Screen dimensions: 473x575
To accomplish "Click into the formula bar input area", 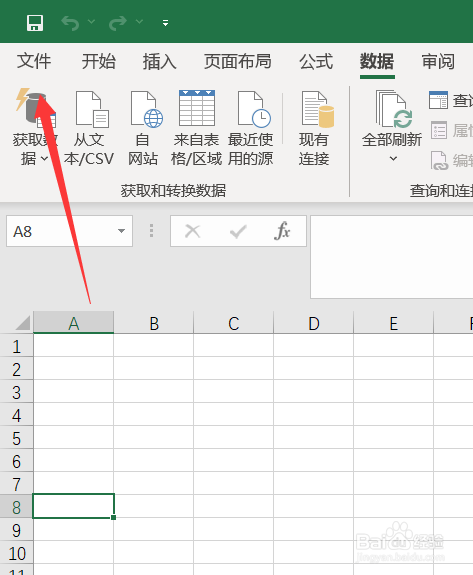I will [x=392, y=257].
